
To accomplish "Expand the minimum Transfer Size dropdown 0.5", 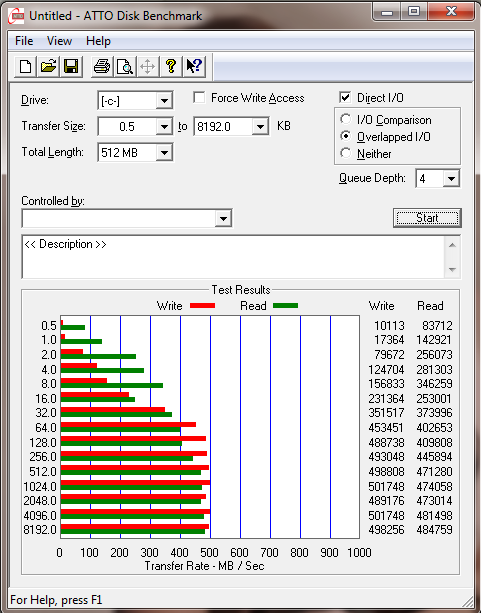I will point(164,127).
